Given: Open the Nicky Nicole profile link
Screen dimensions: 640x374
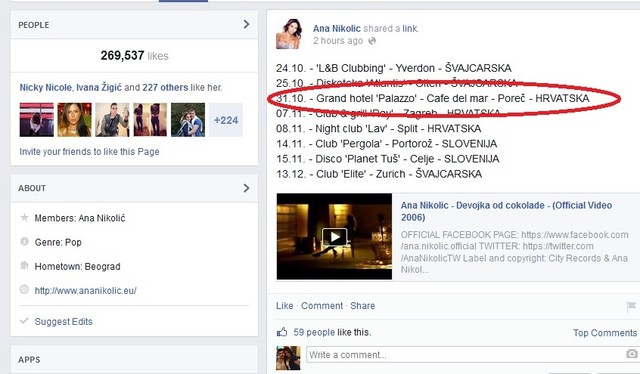Looking at the screenshot, I should pyautogui.click(x=46, y=87).
